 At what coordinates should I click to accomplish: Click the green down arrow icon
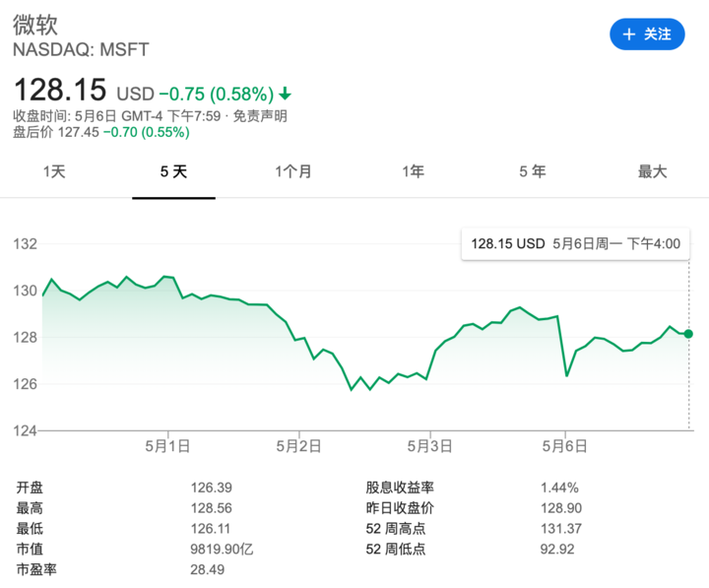pyautogui.click(x=285, y=95)
